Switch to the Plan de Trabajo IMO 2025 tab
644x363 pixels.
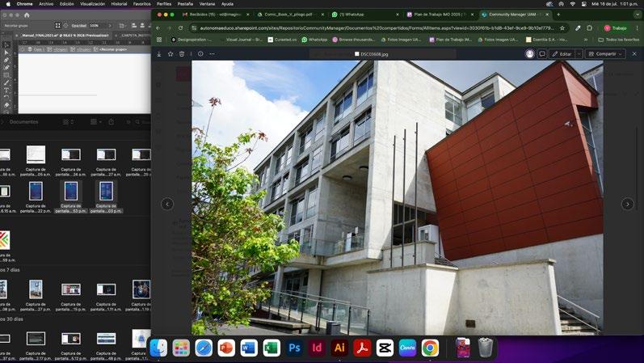pos(440,15)
